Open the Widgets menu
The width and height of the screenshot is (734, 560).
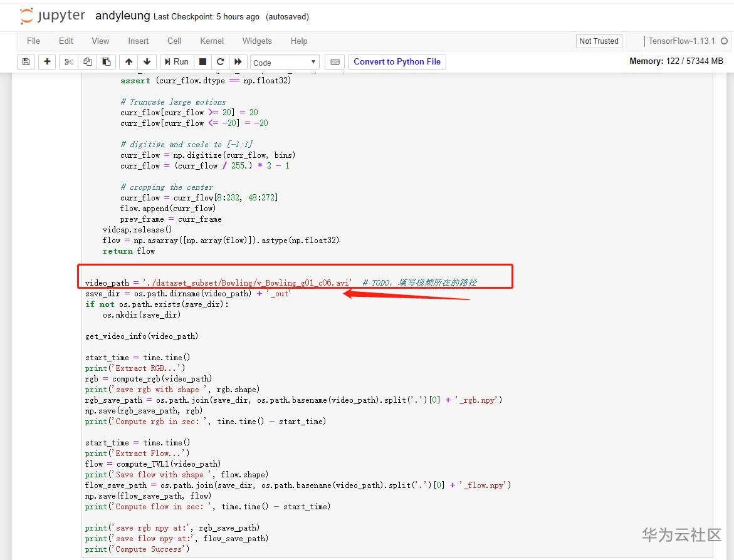[x=257, y=41]
